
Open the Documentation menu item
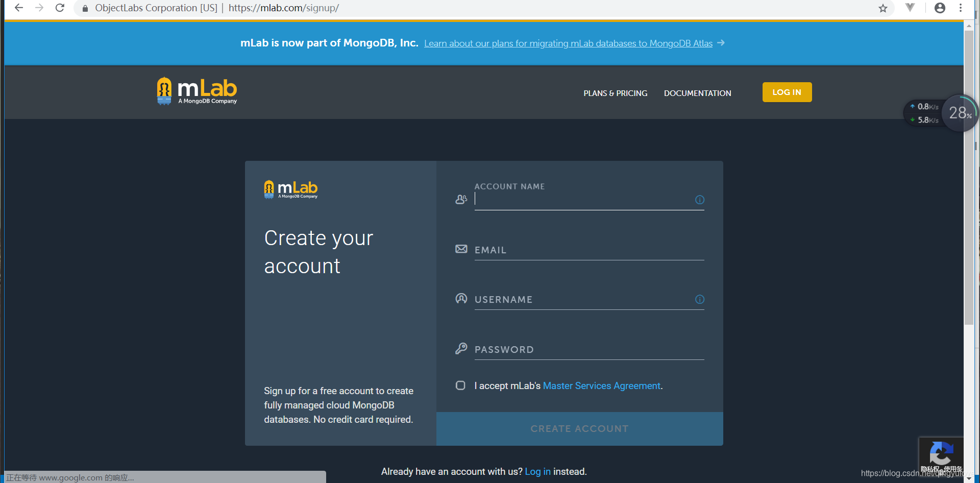[x=698, y=93]
